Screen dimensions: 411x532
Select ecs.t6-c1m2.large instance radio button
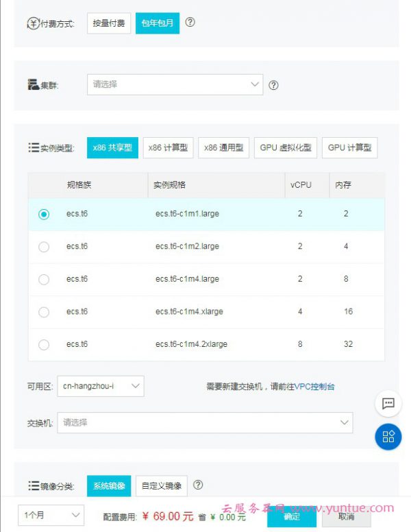[x=44, y=247]
